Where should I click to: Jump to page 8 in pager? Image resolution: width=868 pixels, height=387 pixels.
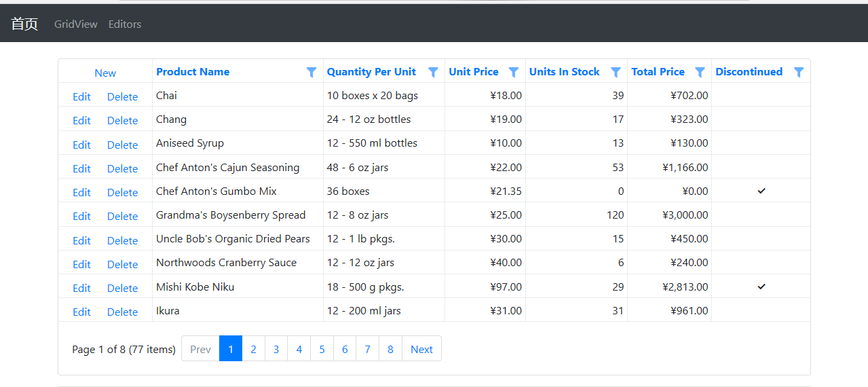(390, 349)
